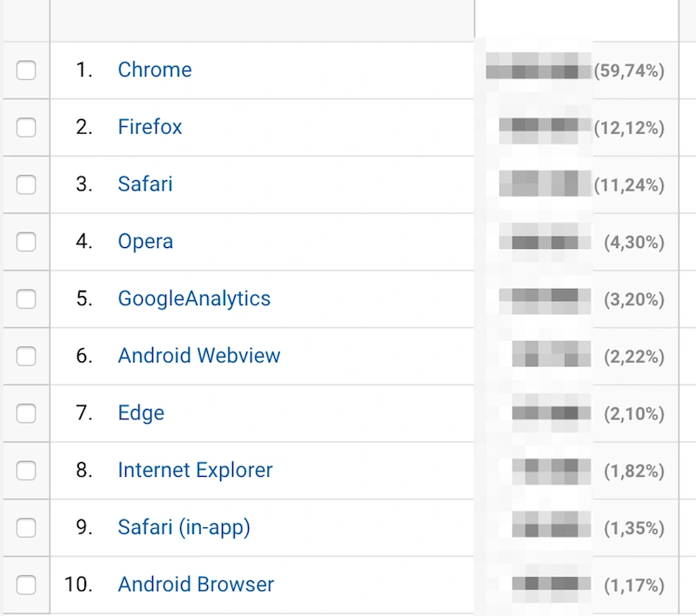This screenshot has height=616, width=696.
Task: Check the Android Browser row checkbox
Action: pyautogui.click(x=26, y=585)
